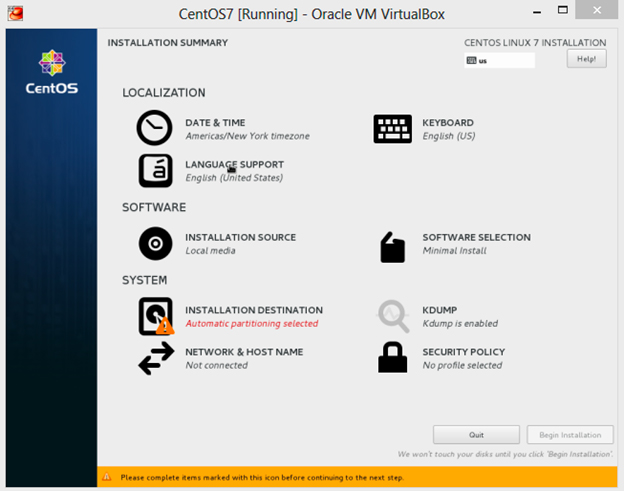Click 'No profile selected' text
The height and width of the screenshot is (491, 624).
pos(462,365)
